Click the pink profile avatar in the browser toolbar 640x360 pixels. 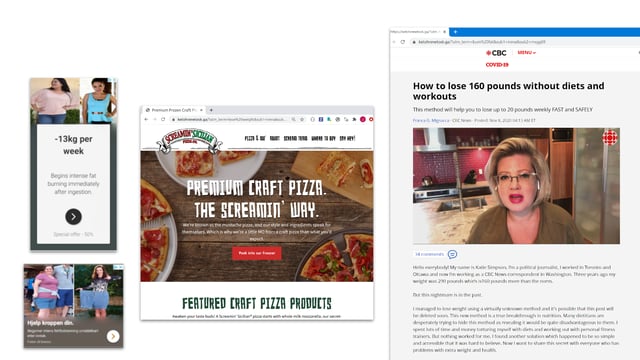pos(362,119)
